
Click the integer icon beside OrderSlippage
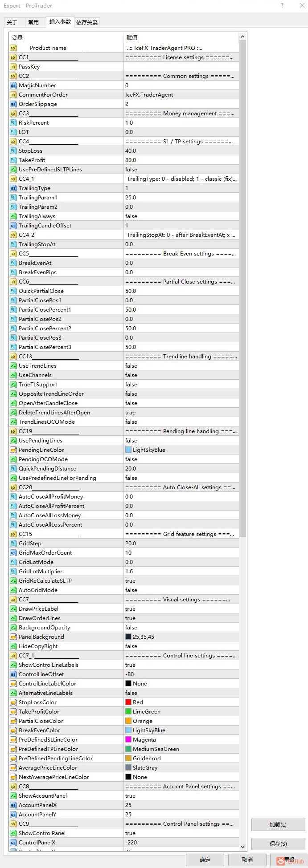click(13, 104)
